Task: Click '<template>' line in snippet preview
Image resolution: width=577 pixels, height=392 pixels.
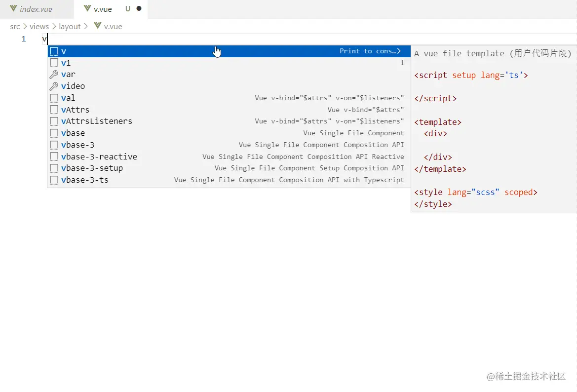Action: coord(437,122)
